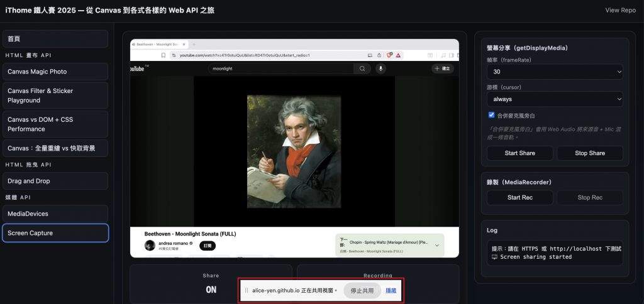Toggle the 合併麥克風旁白 checkbox
Image resolution: width=644 pixels, height=304 pixels.
coord(491,115)
